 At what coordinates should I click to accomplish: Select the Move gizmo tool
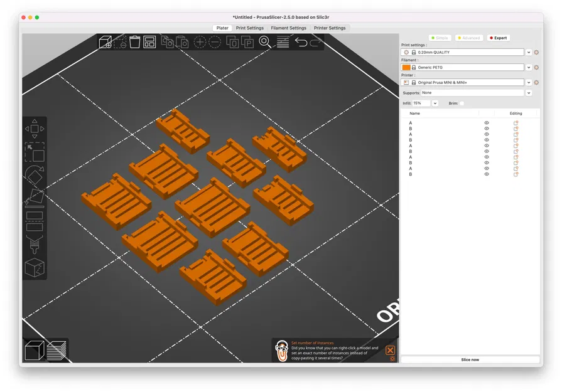tap(35, 129)
